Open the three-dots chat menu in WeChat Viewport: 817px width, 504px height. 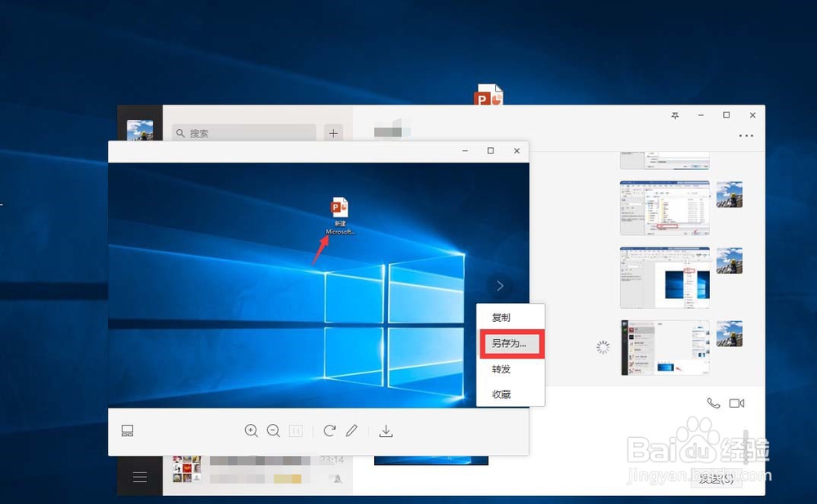[x=746, y=136]
